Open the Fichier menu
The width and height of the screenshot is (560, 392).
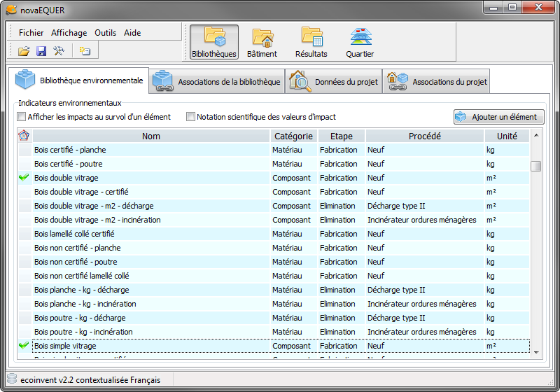tap(31, 33)
